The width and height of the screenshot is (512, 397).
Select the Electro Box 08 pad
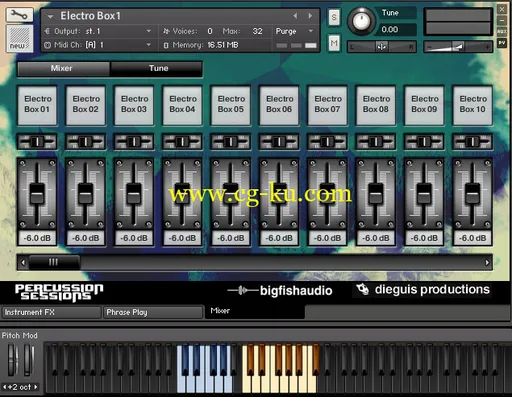pos(376,105)
